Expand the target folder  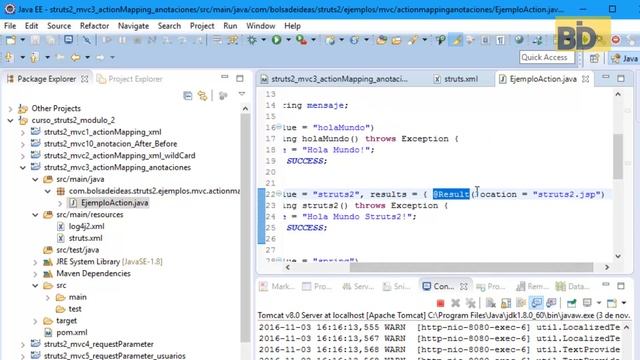(x=35, y=321)
